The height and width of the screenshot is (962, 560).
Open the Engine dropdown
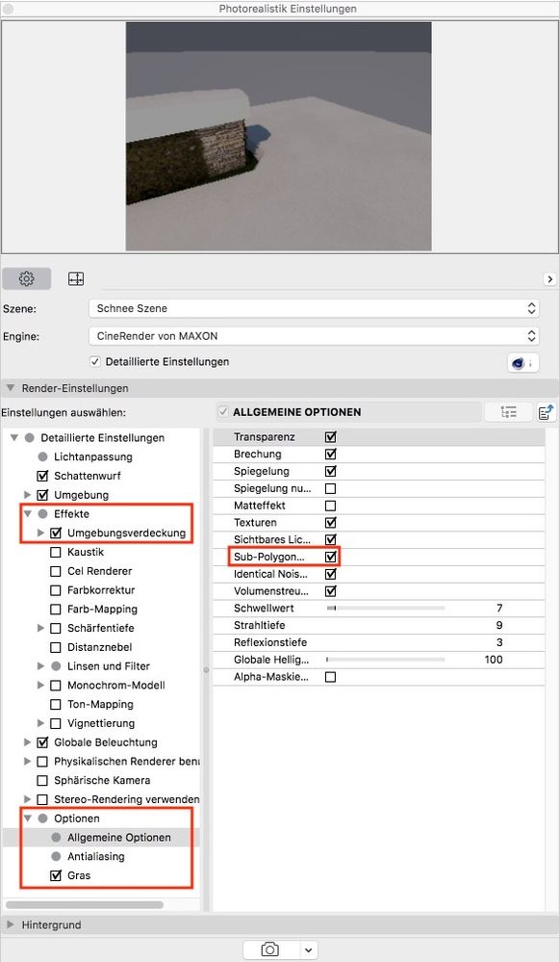pos(314,336)
